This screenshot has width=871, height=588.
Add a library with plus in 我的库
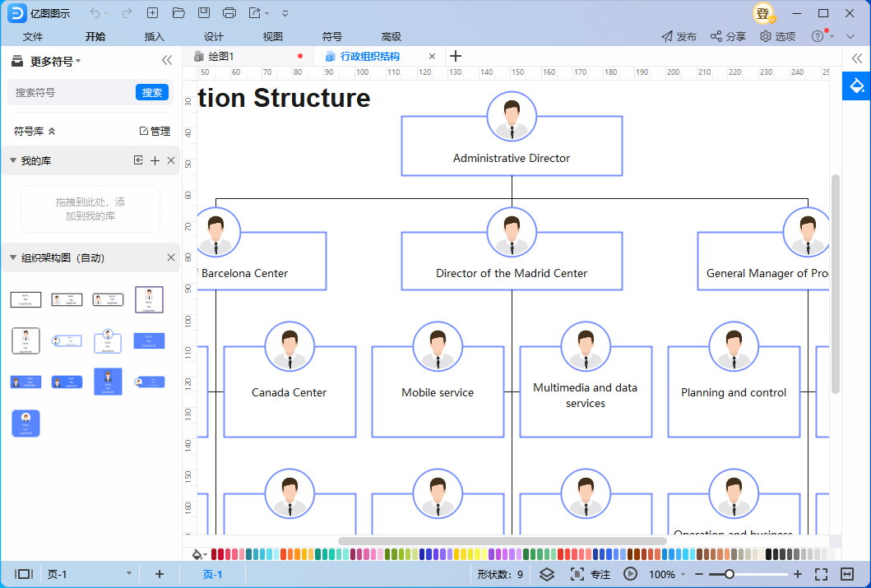155,160
